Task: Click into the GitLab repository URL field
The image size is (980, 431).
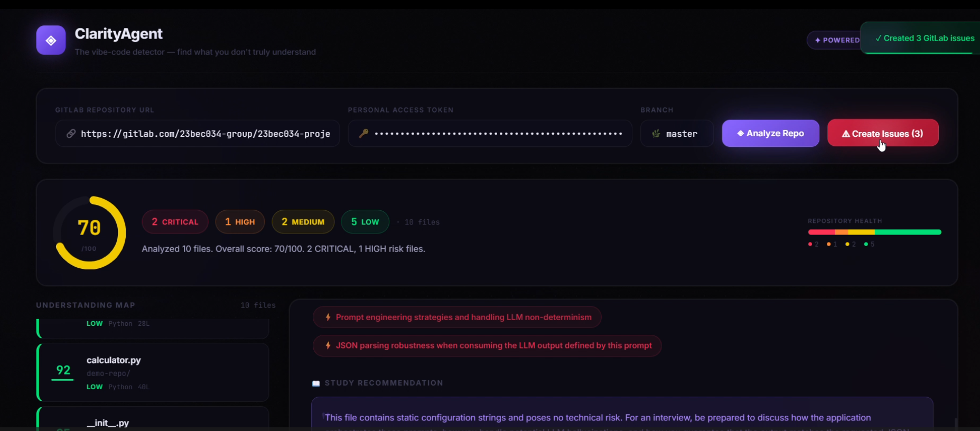Action: tap(198, 134)
